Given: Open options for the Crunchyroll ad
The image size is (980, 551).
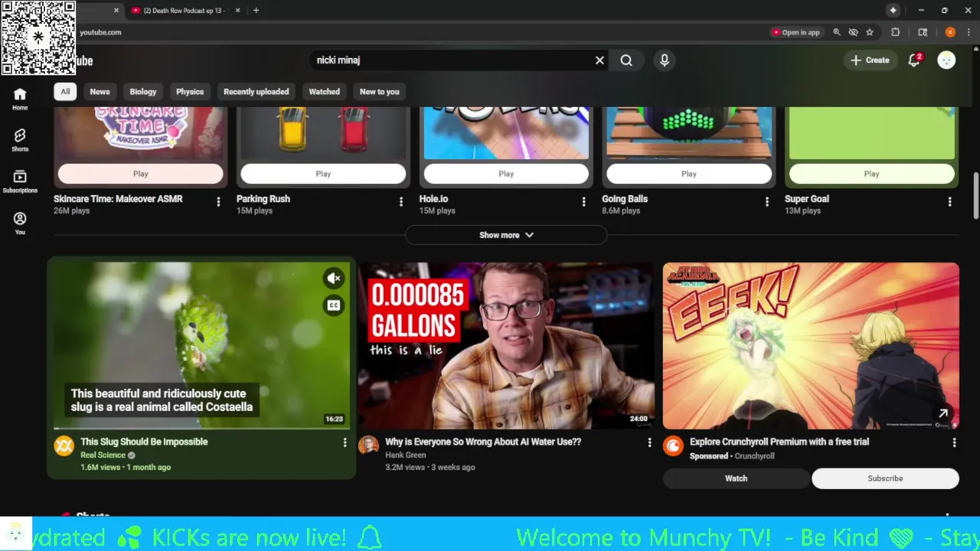Looking at the screenshot, I should [x=954, y=442].
